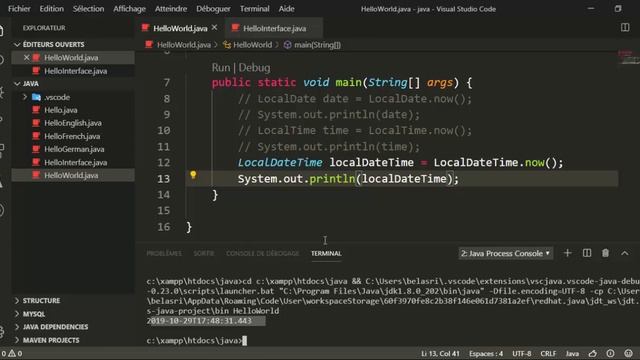Screen dimensions: 640x360
Task: Change the CRLF line ending setting
Action: 548,353
